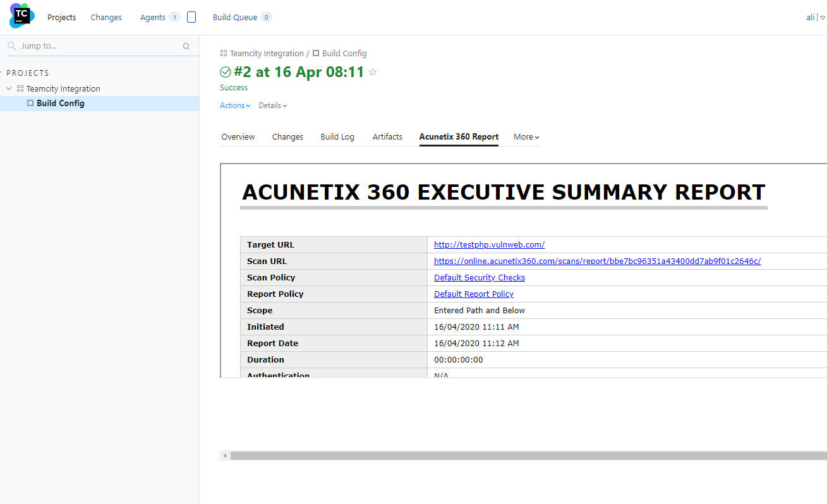Select Build Config in the sidebar tree
This screenshot has height=504, width=827.
tap(61, 104)
